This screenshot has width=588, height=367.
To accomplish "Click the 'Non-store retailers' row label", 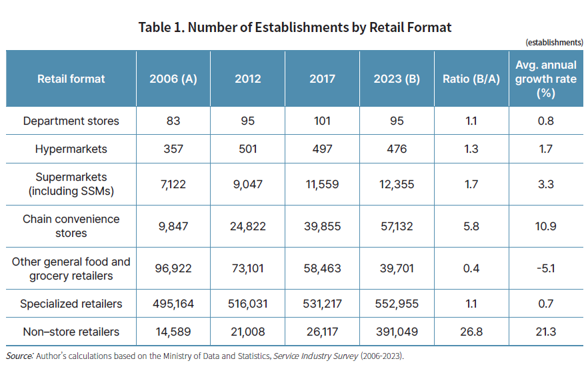I will tap(71, 332).
